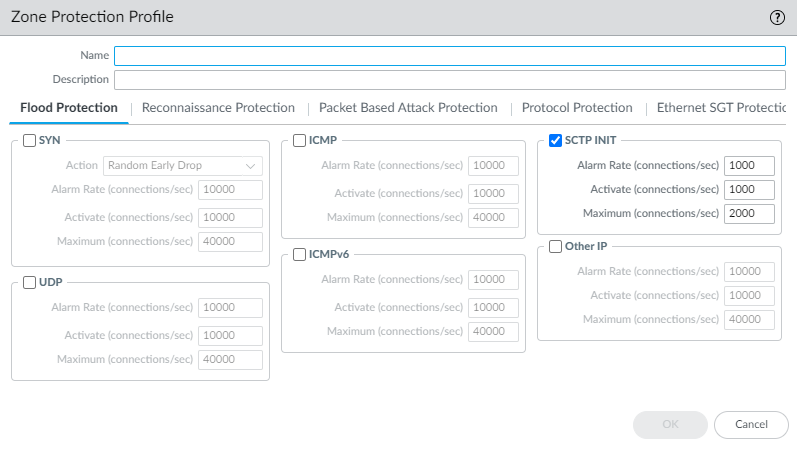Enable the UDP flood protection checkbox

click(x=29, y=283)
